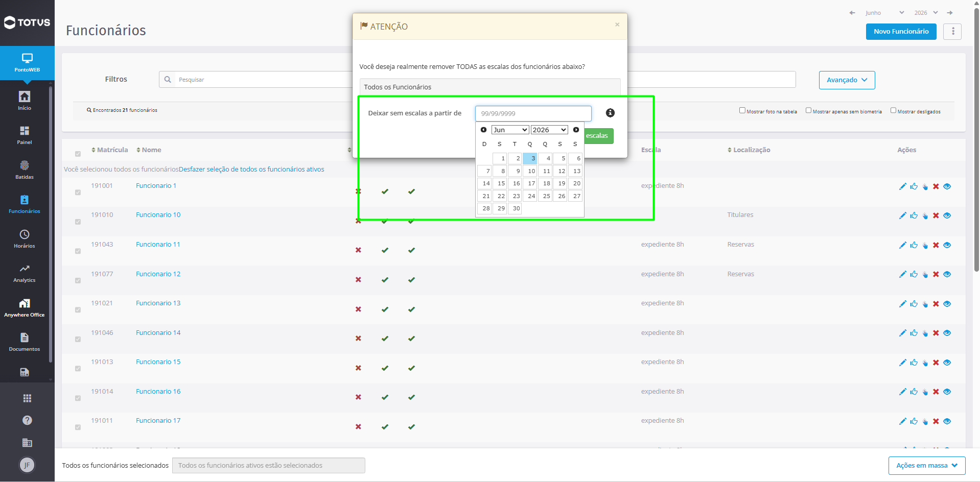Select day 3 in the calendar
The width and height of the screenshot is (980, 482).
[x=530, y=158]
